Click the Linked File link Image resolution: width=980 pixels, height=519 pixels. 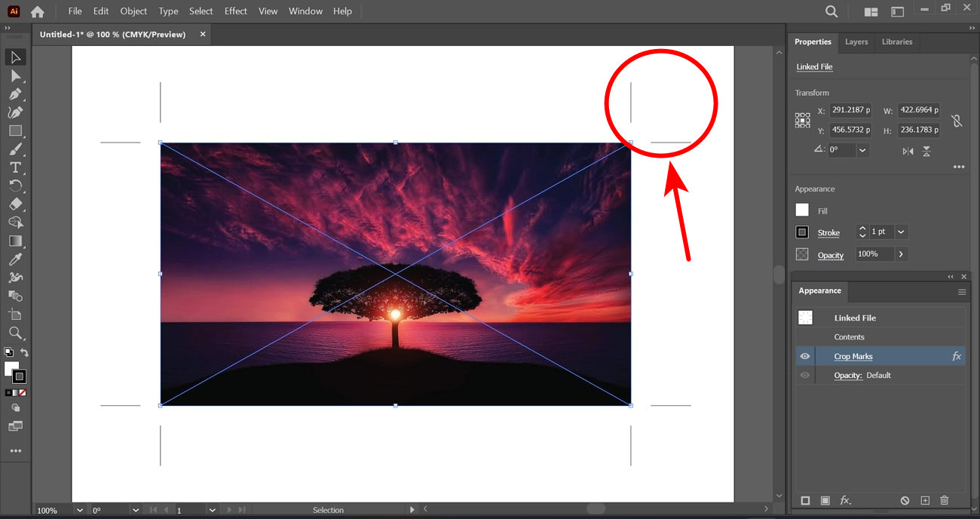(814, 66)
